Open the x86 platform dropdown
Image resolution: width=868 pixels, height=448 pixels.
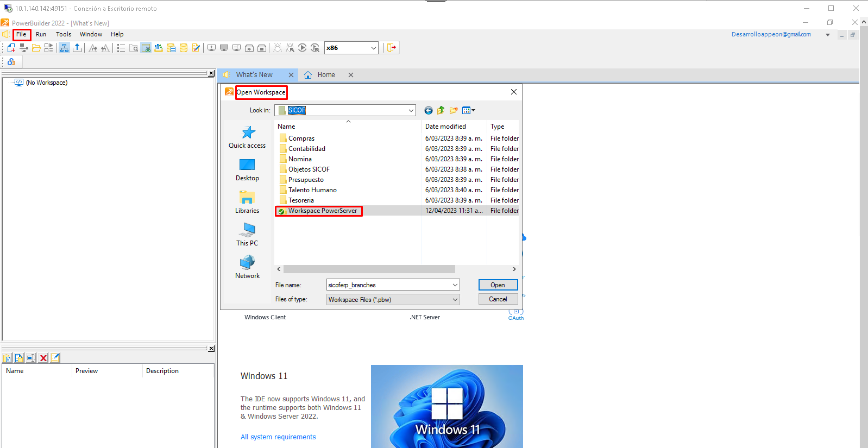coord(373,48)
